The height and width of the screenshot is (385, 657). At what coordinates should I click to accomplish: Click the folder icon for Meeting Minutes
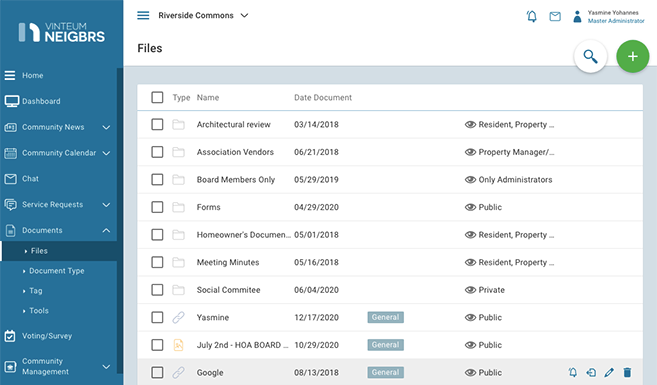click(x=178, y=262)
